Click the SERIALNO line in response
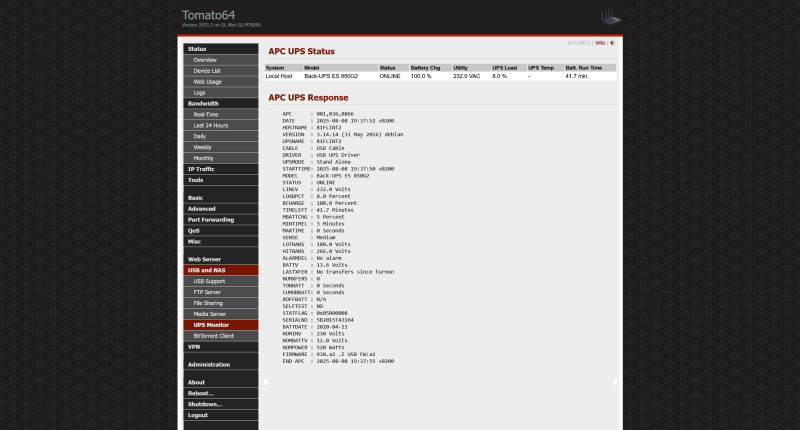 pyautogui.click(x=318, y=320)
